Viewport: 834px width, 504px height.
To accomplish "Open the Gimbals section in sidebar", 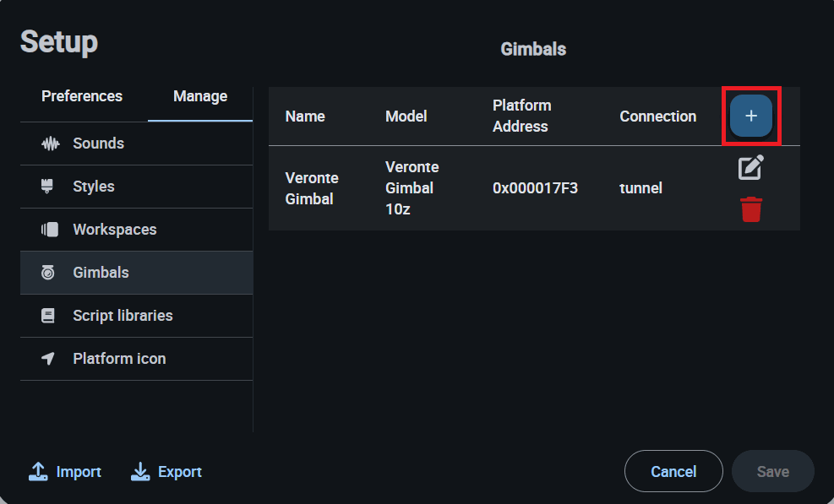I will 101,273.
